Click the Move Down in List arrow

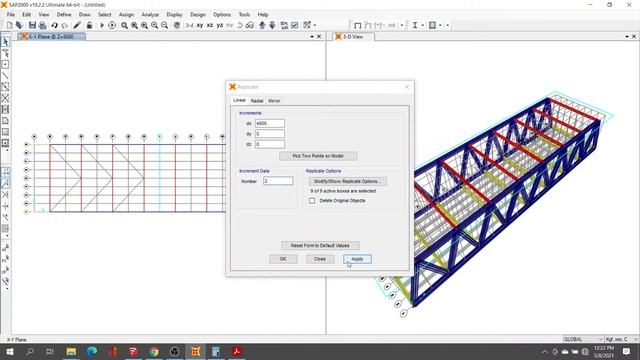point(272,25)
